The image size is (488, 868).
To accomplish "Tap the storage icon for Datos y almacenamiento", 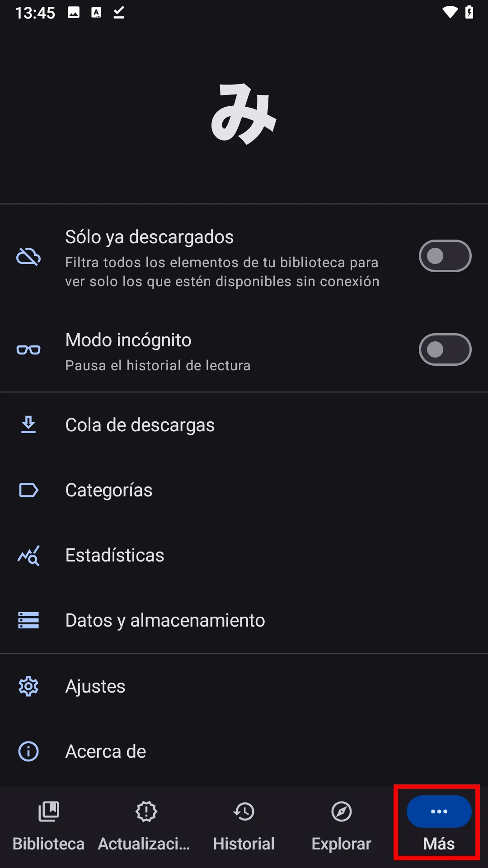I will tap(28, 620).
